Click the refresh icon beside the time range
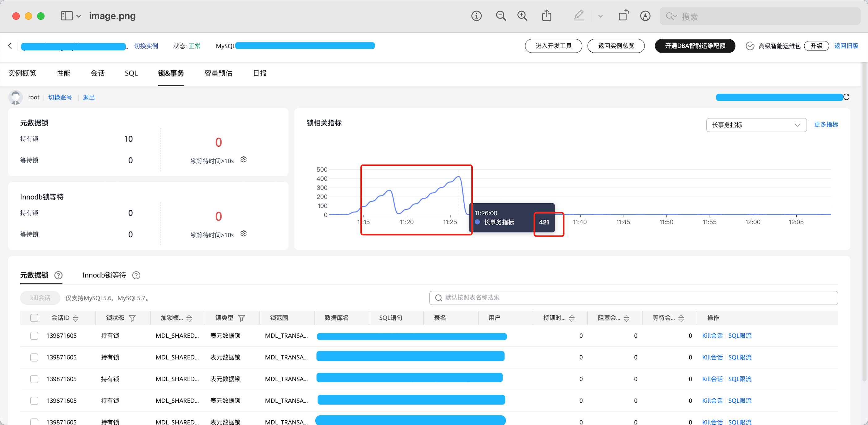The image size is (868, 425). 846,97
